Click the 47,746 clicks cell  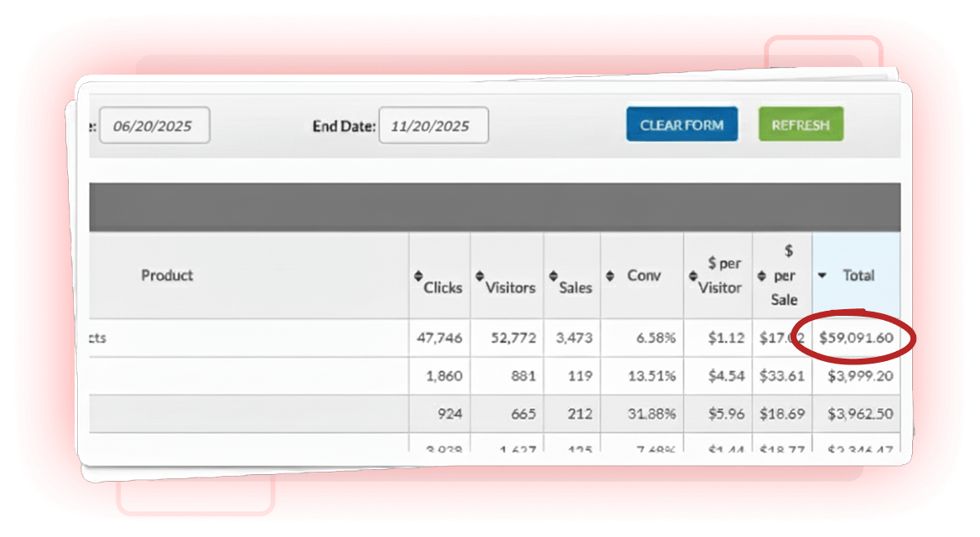(x=439, y=338)
